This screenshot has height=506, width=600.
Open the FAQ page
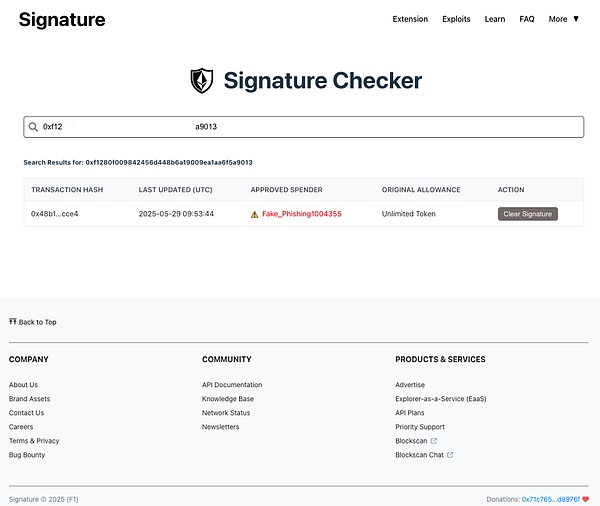coord(527,19)
